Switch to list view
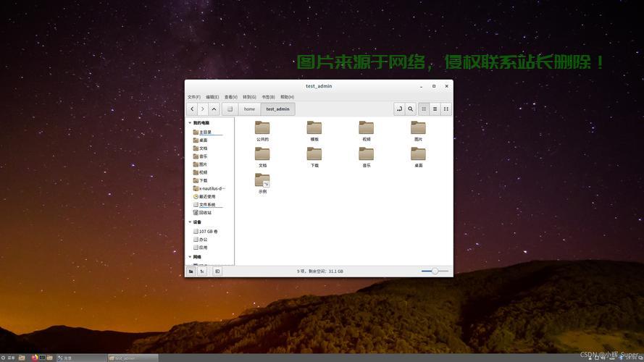Image resolution: width=644 pixels, height=362 pixels. click(435, 109)
